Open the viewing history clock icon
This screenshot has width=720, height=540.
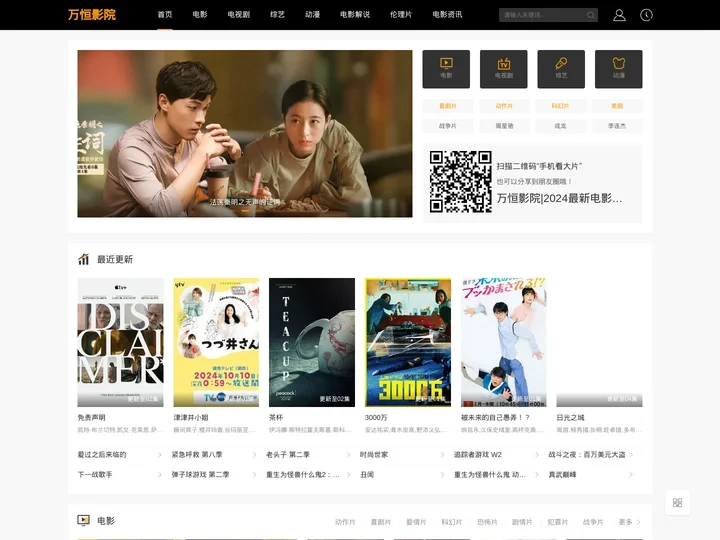(646, 15)
